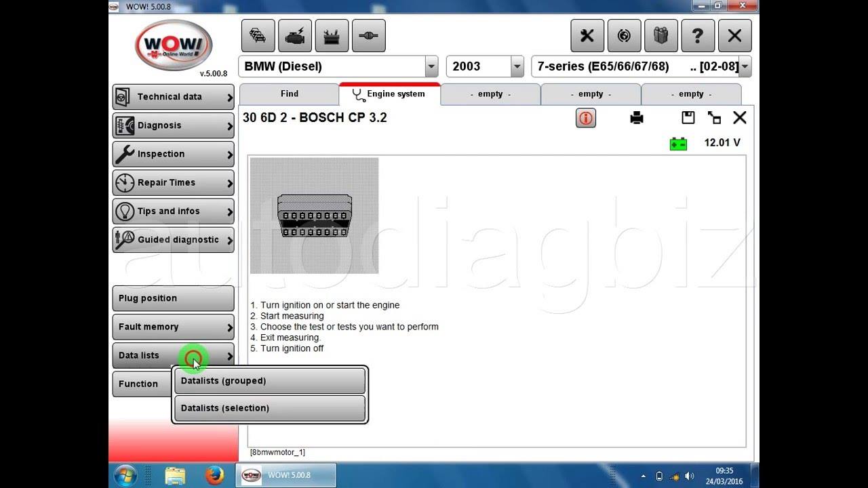
Task: Show hidden system tray icons
Action: [x=642, y=476]
